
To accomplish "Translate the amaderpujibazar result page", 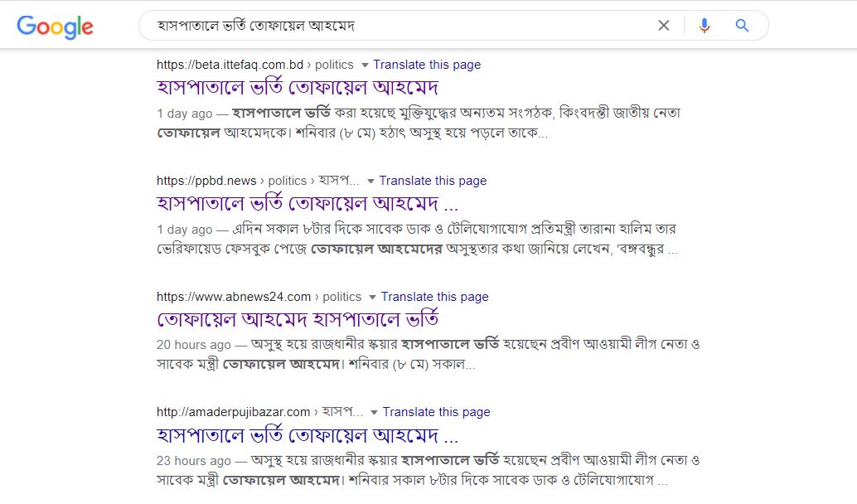I will [x=436, y=412].
